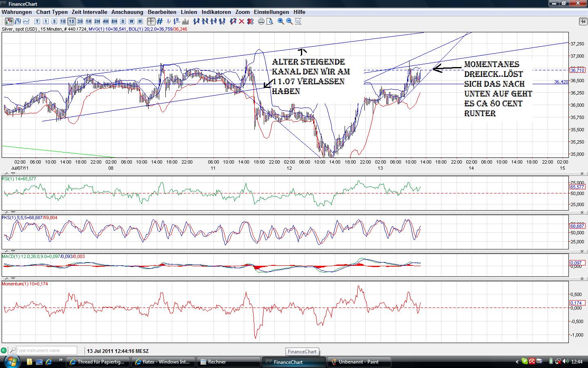Select the fourth blue line drawing tool
Viewport: 588px width, 368px height.
pos(222,21)
